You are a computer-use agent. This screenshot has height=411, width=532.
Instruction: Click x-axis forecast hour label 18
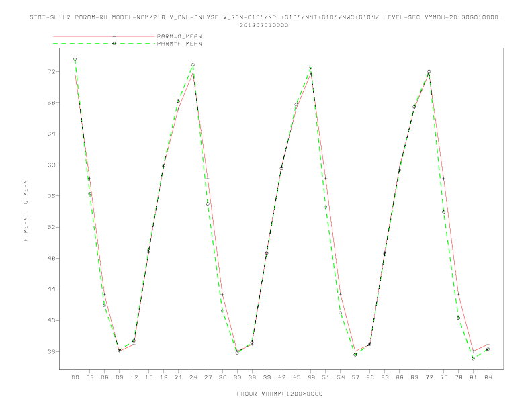point(163,377)
